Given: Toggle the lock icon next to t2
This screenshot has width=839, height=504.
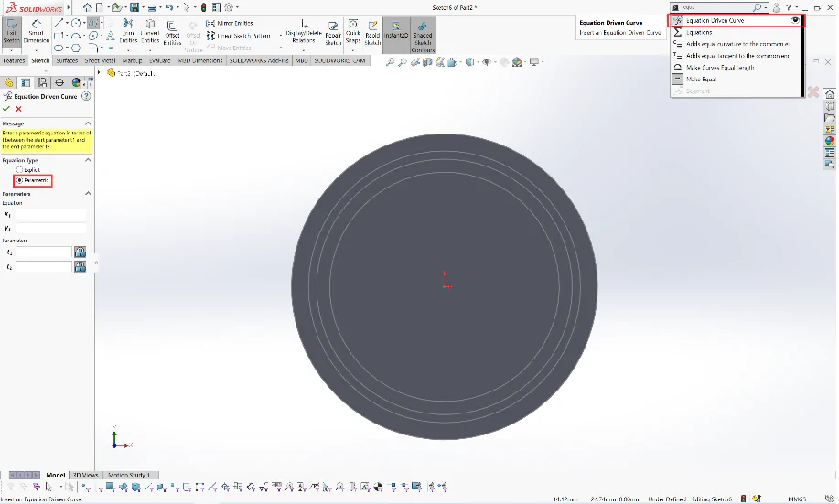Looking at the screenshot, I should [81, 266].
